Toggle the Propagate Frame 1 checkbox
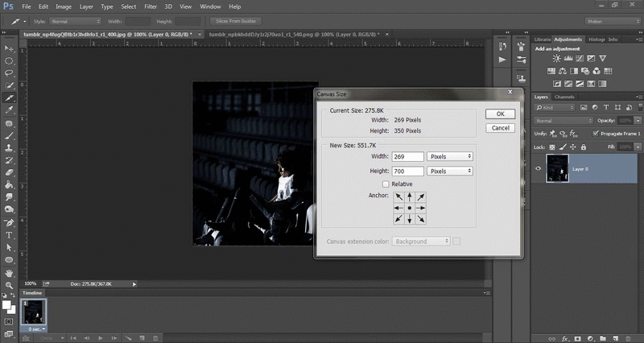 click(x=596, y=133)
